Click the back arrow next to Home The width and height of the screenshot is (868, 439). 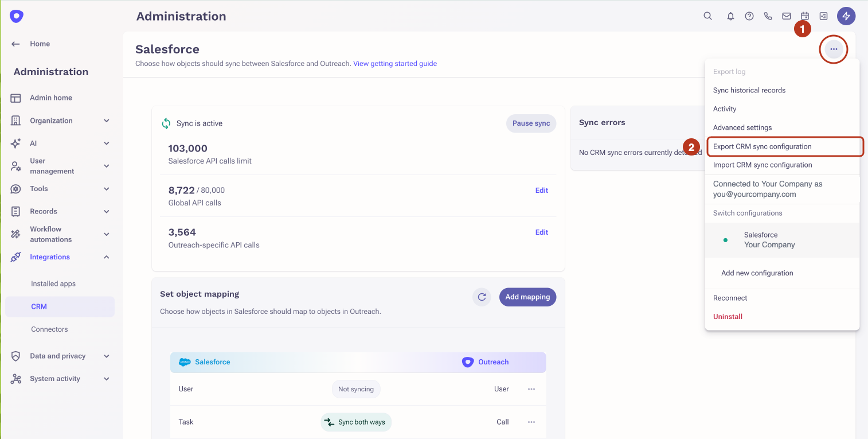16,44
